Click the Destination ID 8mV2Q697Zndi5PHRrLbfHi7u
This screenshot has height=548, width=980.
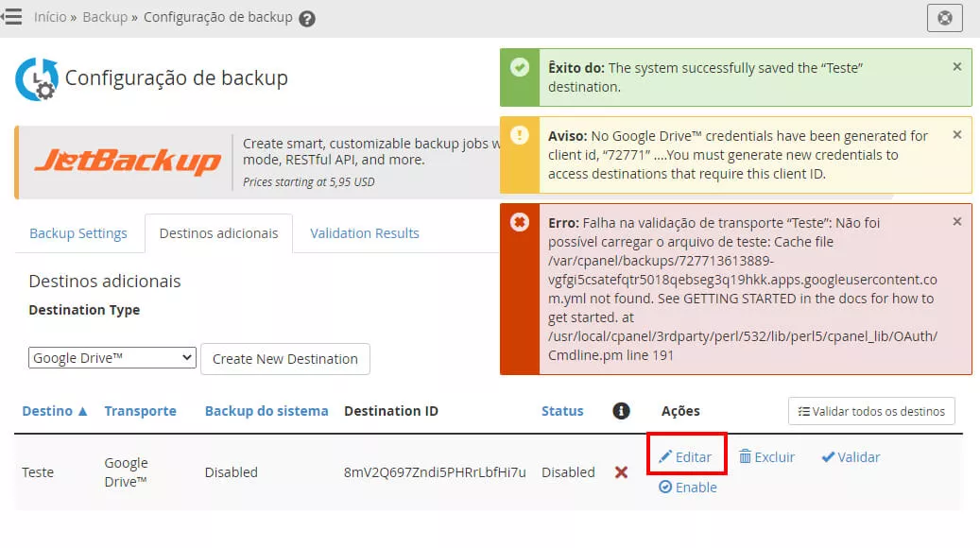click(x=435, y=472)
